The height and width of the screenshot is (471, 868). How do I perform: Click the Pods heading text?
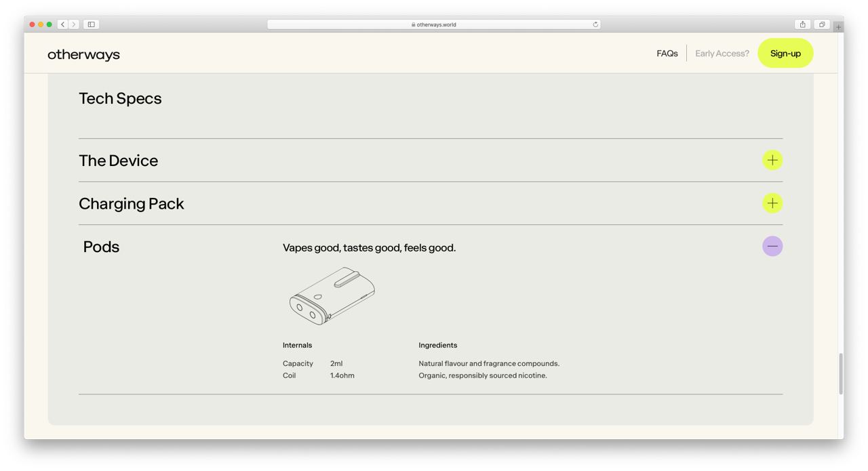click(101, 247)
